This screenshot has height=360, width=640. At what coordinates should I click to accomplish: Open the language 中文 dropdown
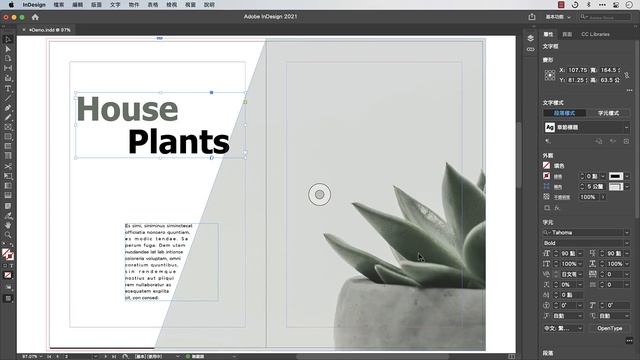(x=563, y=328)
